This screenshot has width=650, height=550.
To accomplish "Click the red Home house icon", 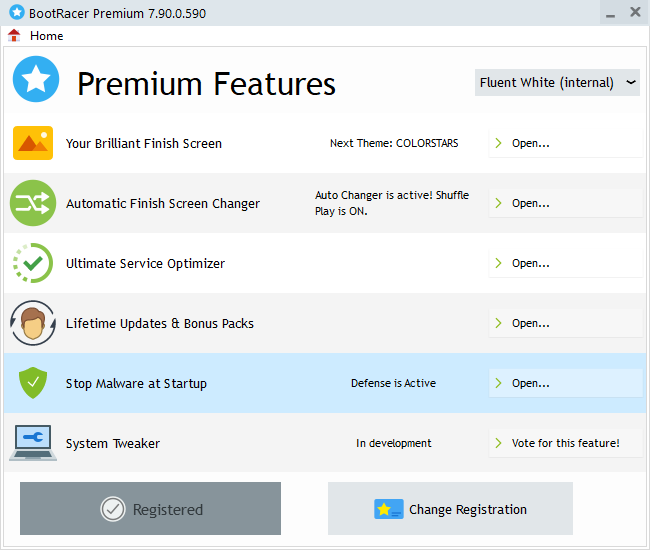I will (x=14, y=36).
